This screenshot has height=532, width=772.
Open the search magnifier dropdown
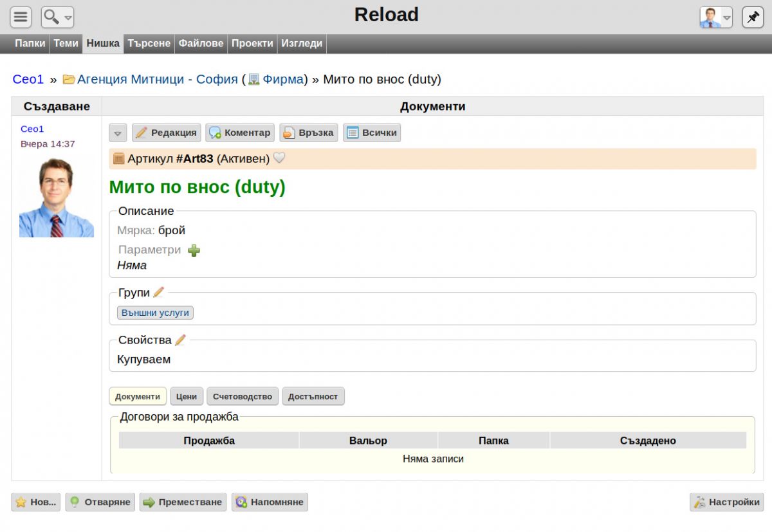(x=57, y=17)
